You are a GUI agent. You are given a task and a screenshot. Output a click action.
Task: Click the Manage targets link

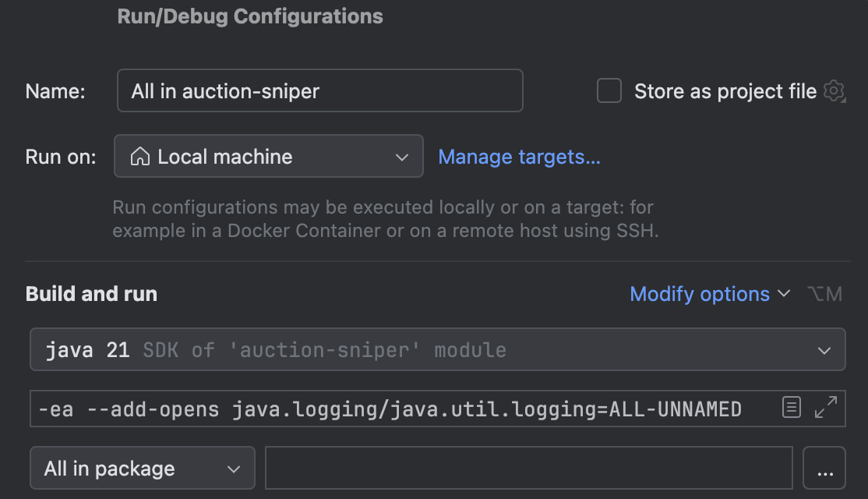519,157
